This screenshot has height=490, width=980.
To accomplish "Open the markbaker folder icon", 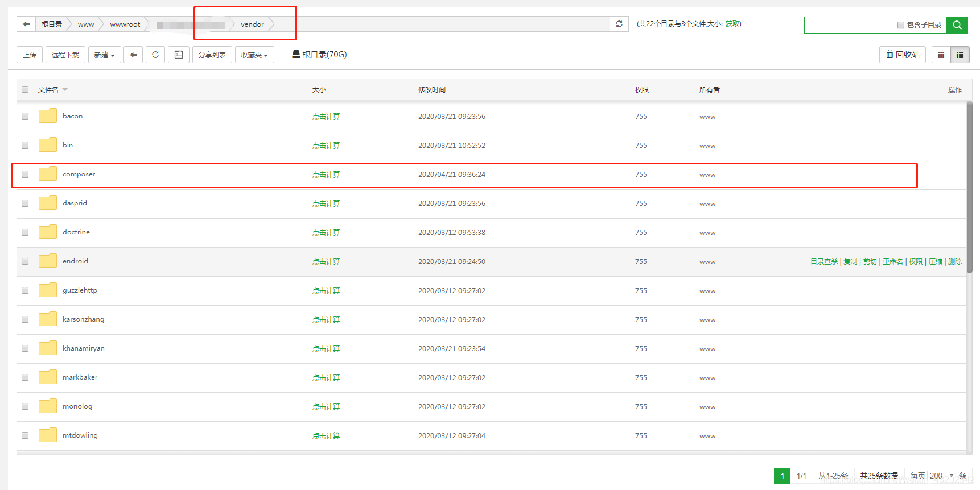I will pyautogui.click(x=48, y=377).
